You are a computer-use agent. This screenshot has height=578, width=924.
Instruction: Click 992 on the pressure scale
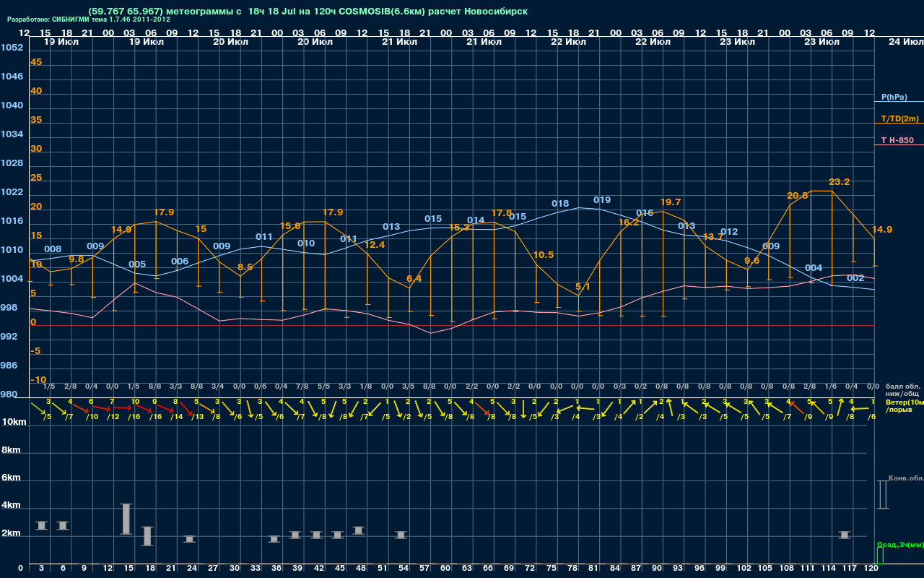click(x=9, y=337)
